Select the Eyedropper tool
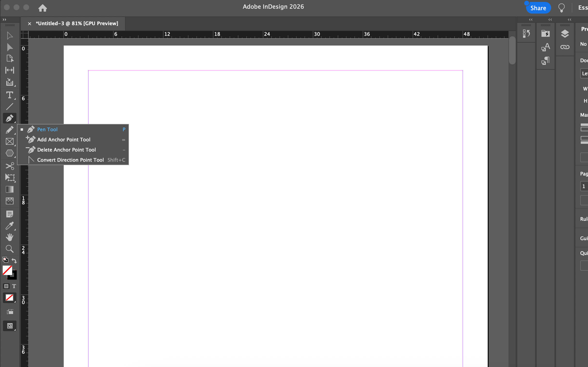The height and width of the screenshot is (367, 588). [x=10, y=226]
